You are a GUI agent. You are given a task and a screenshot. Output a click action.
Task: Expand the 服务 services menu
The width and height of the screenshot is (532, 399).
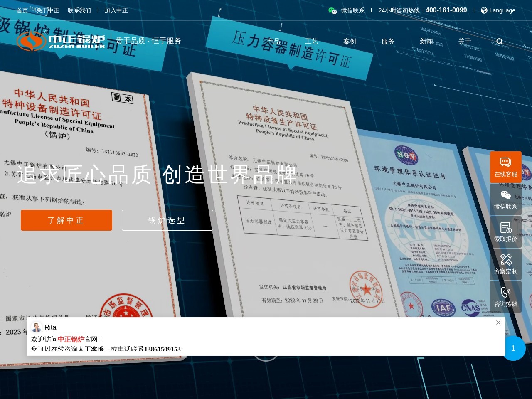pyautogui.click(x=388, y=41)
